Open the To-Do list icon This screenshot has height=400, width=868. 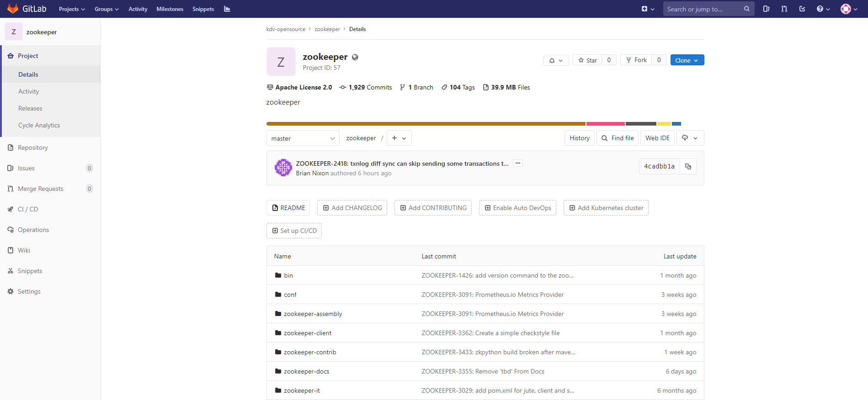[x=802, y=9]
